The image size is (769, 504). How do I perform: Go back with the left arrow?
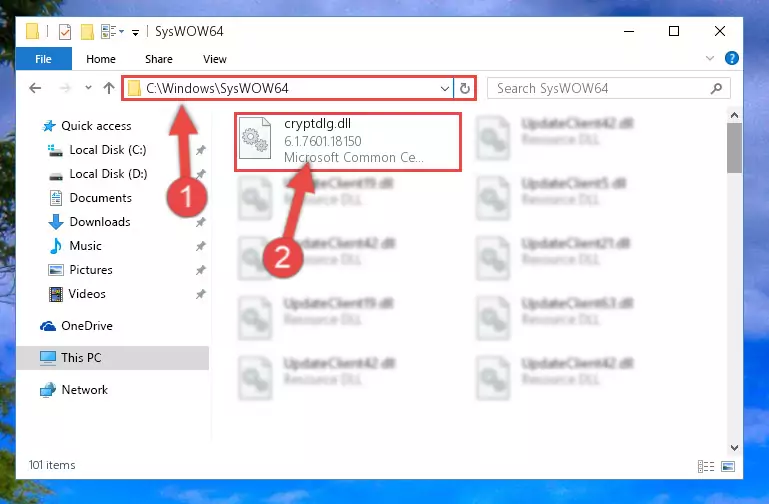(x=35, y=88)
